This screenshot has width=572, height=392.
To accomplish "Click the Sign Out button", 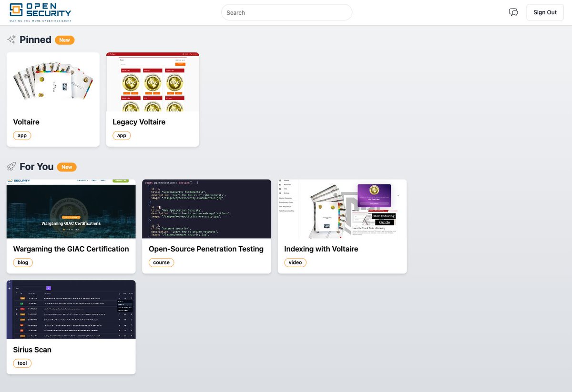I will (x=545, y=12).
